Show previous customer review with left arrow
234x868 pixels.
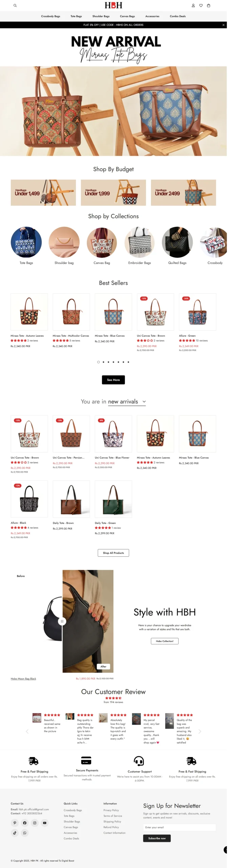[x=27, y=731]
